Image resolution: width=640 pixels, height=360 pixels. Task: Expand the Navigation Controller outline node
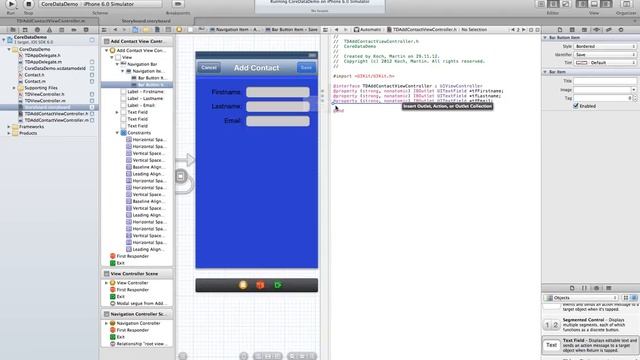(107, 323)
